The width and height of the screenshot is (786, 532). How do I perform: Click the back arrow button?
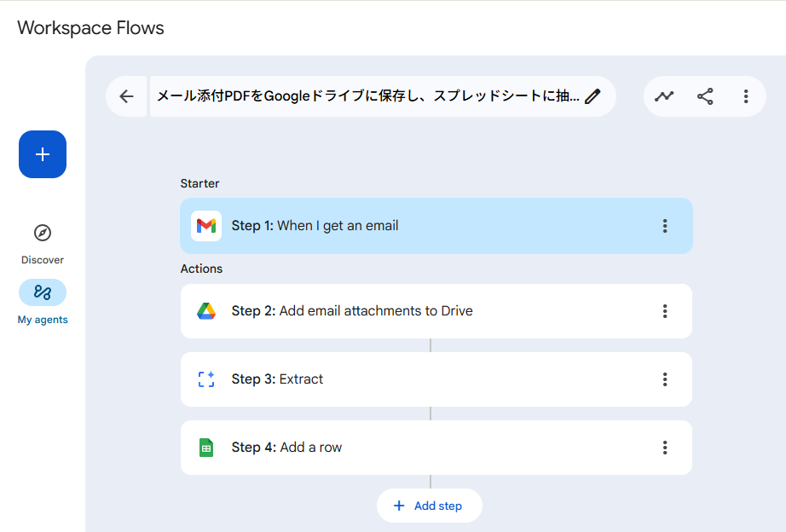pyautogui.click(x=127, y=96)
